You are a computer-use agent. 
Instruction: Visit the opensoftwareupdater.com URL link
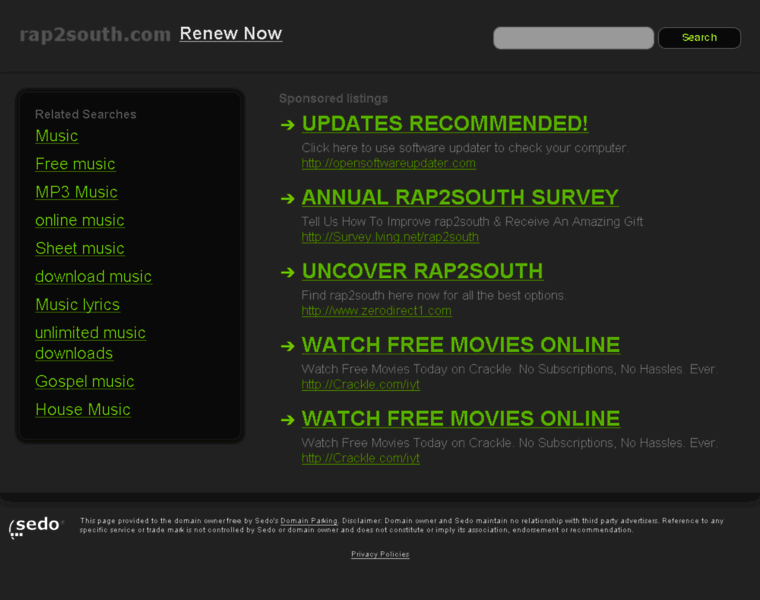(388, 163)
